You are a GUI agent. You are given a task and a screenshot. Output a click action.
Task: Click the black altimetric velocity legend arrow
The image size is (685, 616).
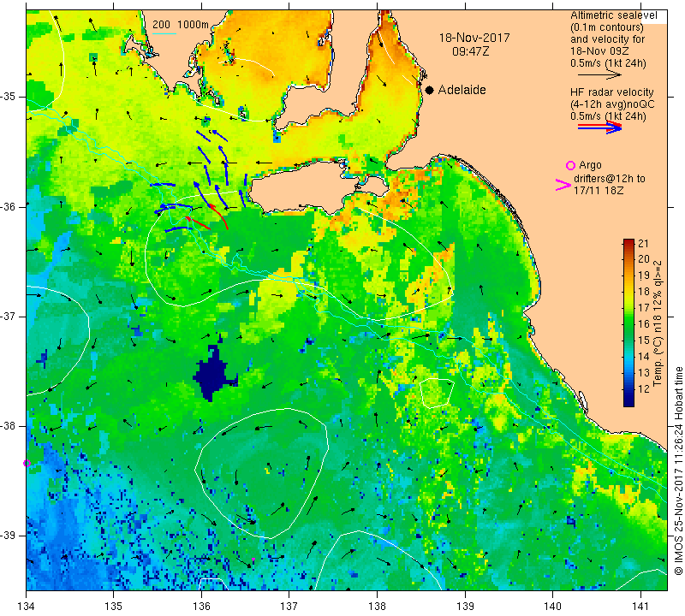tap(599, 75)
